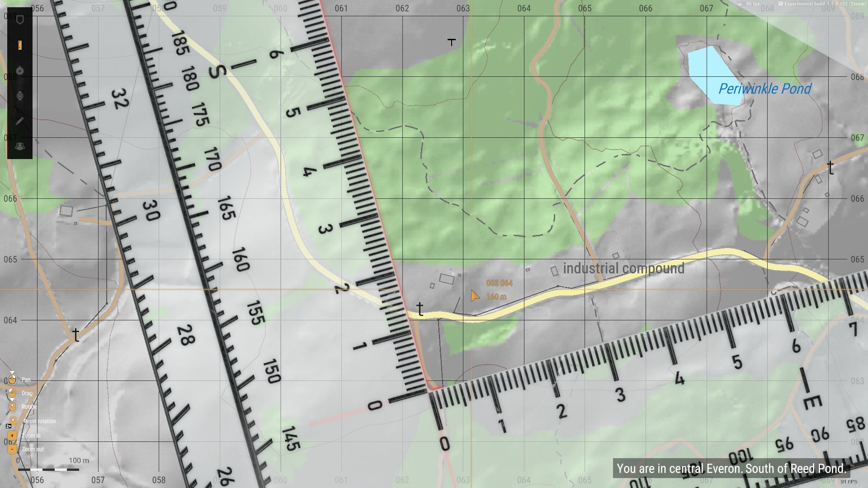Click the 100 m scale bar
This screenshot has height=488, width=868.
pos(49,469)
